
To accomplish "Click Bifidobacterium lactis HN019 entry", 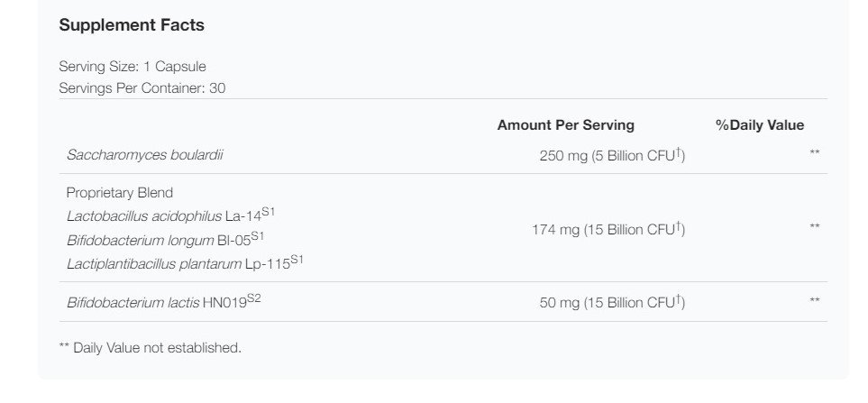I will point(164,302).
